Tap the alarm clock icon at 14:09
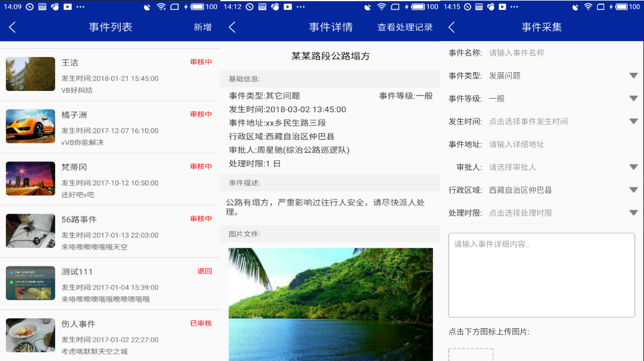Screen dimensions: 644x361 (x=29, y=7)
